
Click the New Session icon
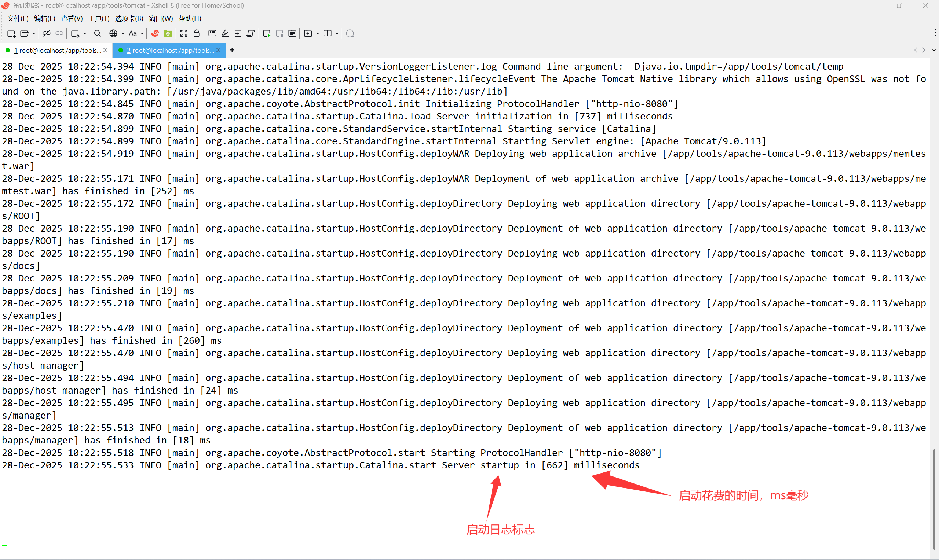pyautogui.click(x=11, y=34)
